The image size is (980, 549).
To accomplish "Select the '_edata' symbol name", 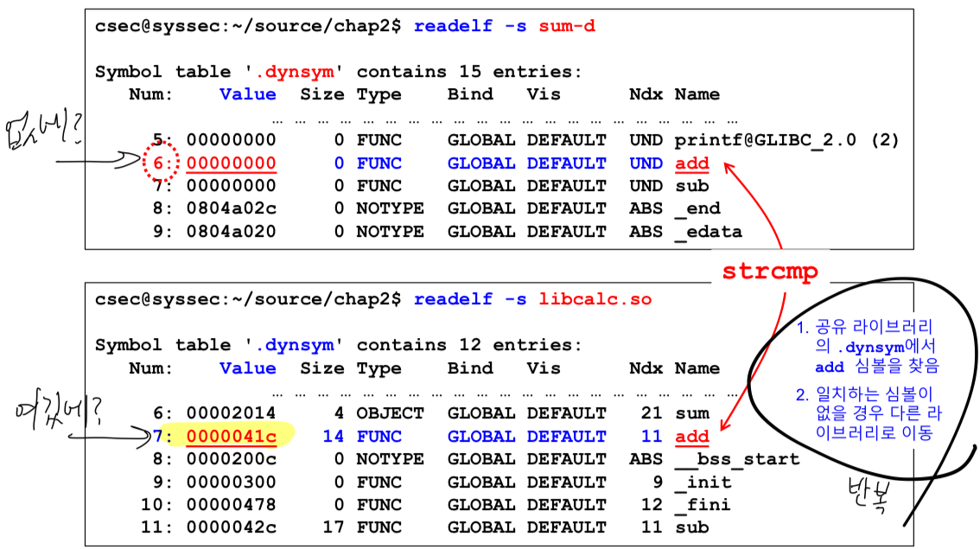I will (709, 232).
